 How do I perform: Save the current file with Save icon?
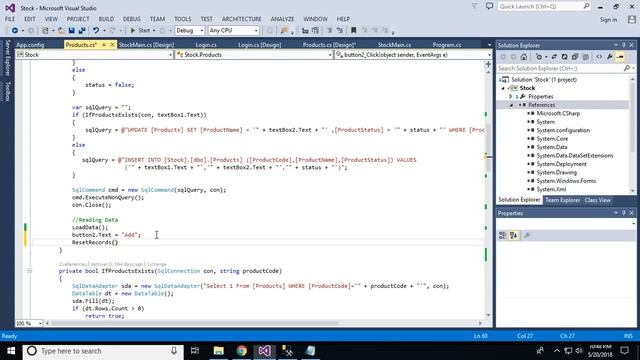coord(71,31)
